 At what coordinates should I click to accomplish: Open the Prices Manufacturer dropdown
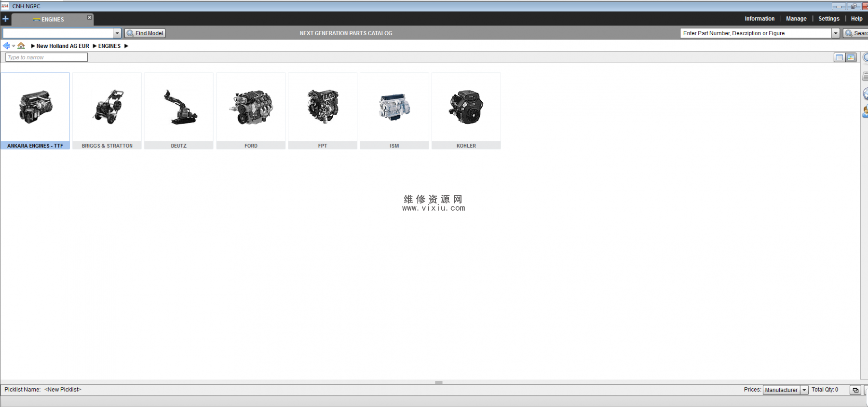pyautogui.click(x=785, y=390)
